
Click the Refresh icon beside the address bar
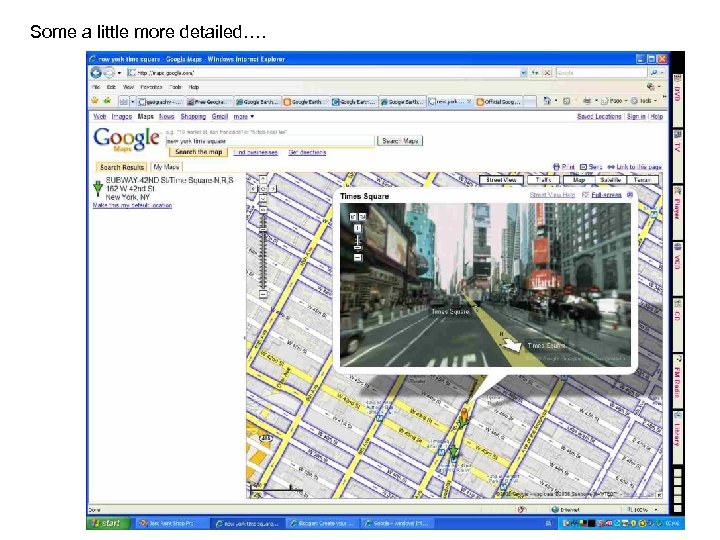click(x=535, y=73)
